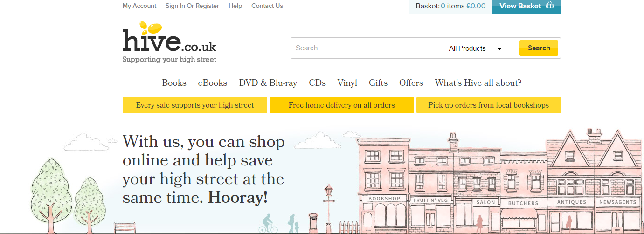
Task: Click the yellow Search button
Action: coord(539,48)
